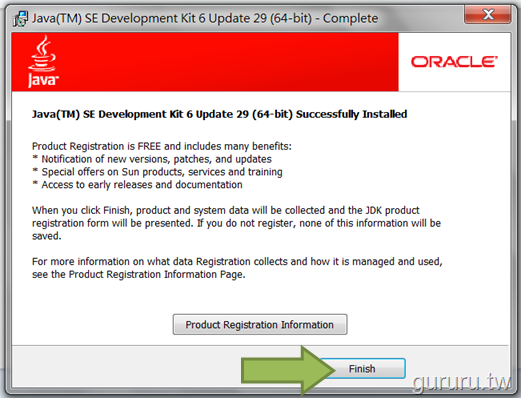Close the Java installer dialog
The width and height of the screenshot is (521, 398).
click(488, 14)
